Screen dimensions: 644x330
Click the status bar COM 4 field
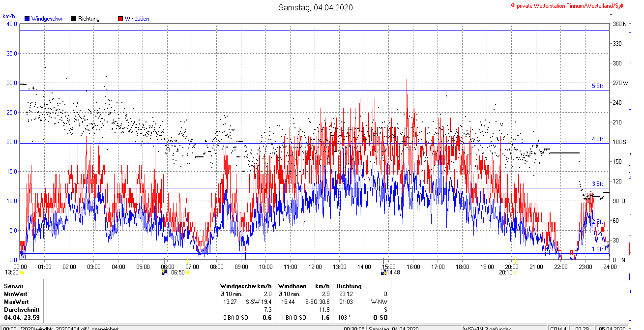(x=557, y=328)
